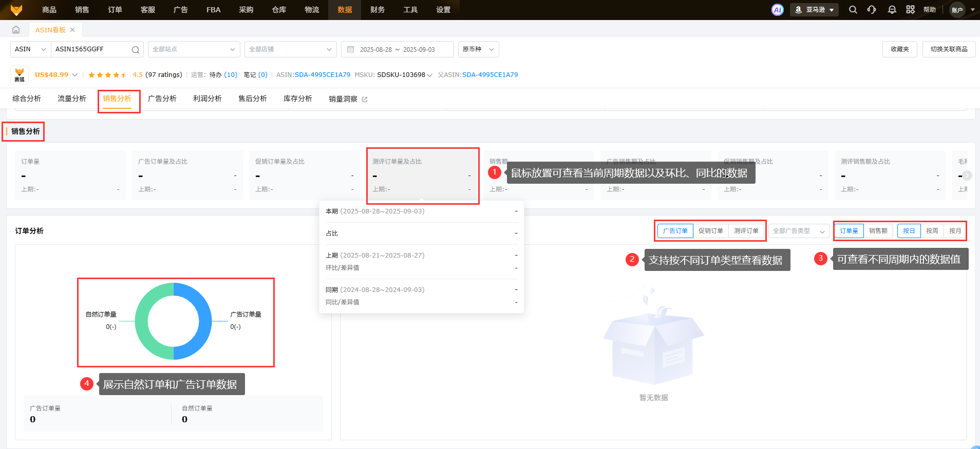The height and width of the screenshot is (449, 980).
Task: Click the product thumbnail image
Action: click(x=20, y=75)
